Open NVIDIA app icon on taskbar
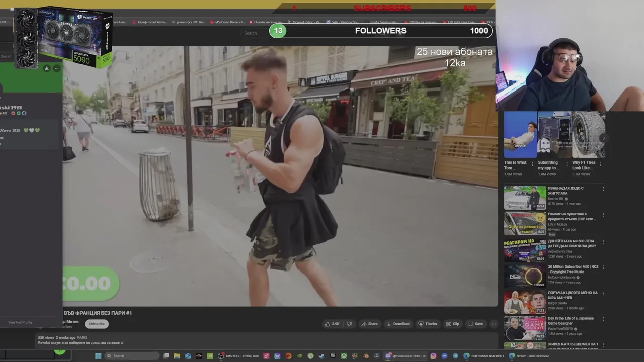 209,356
